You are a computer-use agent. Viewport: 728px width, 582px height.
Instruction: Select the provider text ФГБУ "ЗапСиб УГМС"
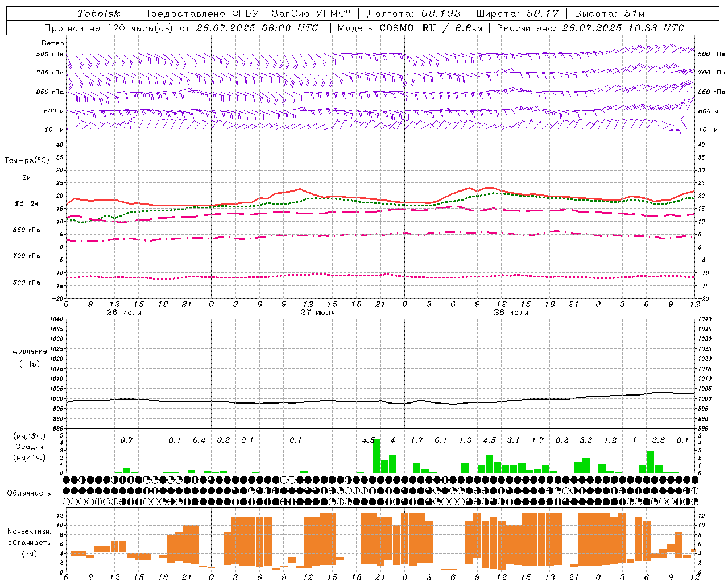click(292, 14)
